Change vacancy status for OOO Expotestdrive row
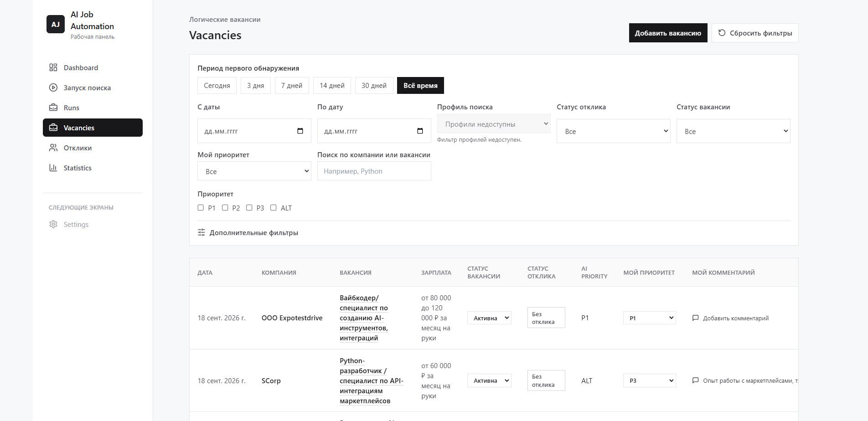868x421 pixels. pos(489,318)
